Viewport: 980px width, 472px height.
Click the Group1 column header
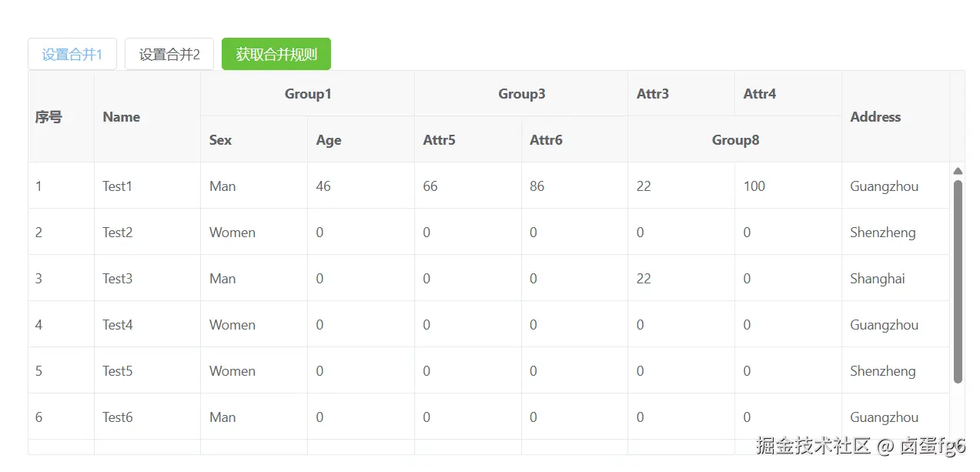(307, 94)
